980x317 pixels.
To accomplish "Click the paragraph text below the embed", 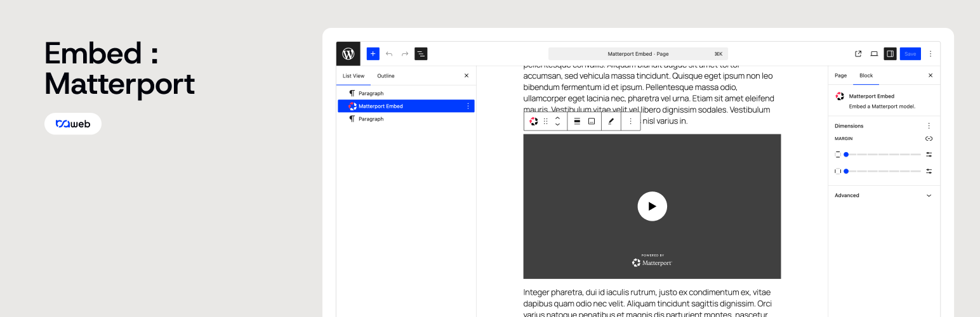I will pyautogui.click(x=647, y=302).
